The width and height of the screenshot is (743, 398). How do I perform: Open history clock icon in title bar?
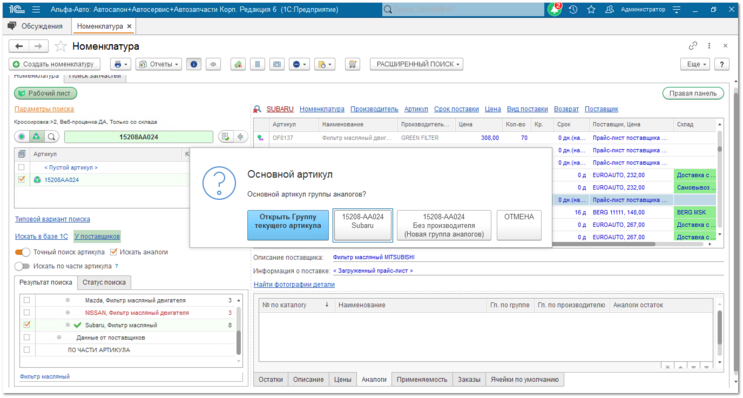573,9
